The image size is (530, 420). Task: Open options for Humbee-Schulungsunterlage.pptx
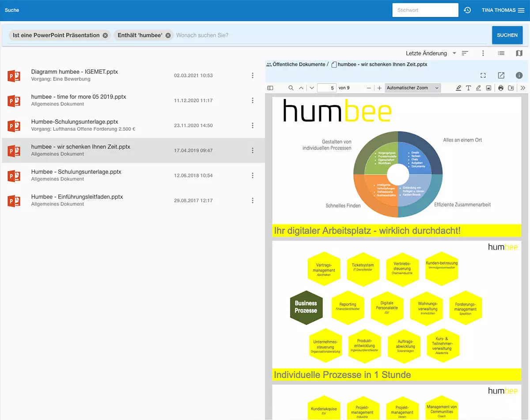click(x=253, y=125)
